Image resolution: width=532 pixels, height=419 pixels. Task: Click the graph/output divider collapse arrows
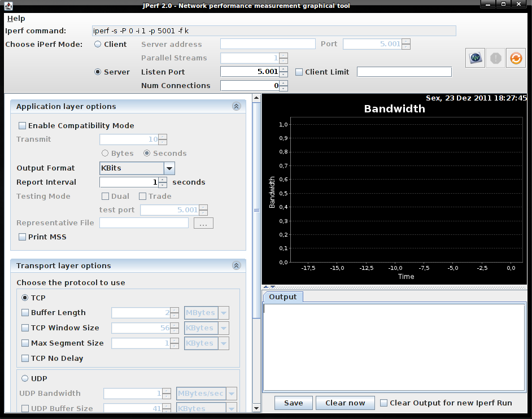click(269, 287)
